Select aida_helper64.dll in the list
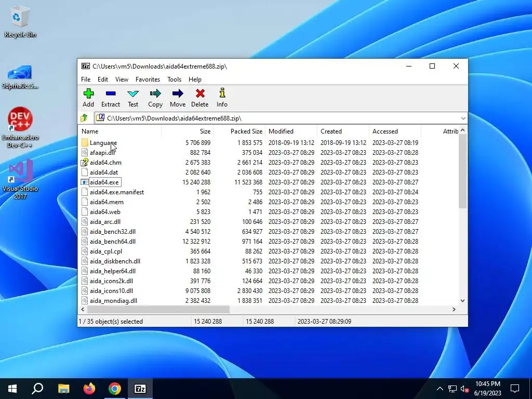The image size is (532, 399). pos(113,271)
